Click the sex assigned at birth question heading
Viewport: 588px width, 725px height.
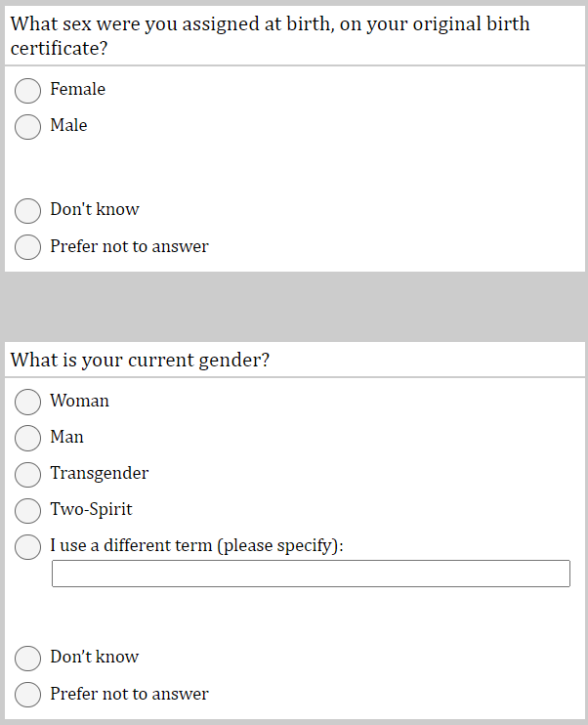(270, 35)
